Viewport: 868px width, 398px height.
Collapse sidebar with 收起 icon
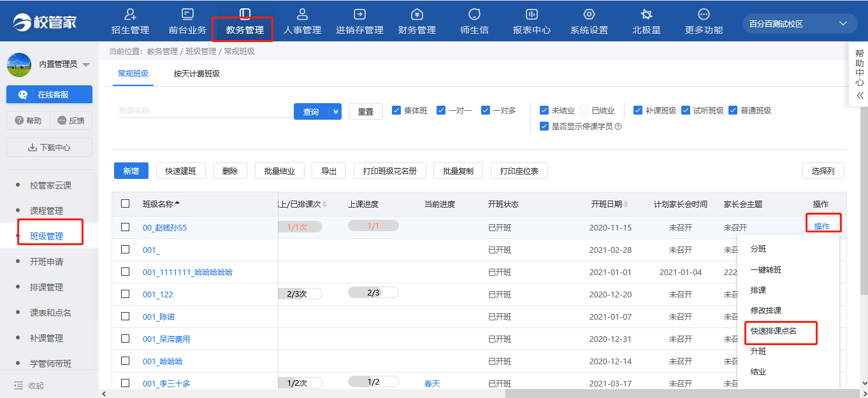click(18, 385)
